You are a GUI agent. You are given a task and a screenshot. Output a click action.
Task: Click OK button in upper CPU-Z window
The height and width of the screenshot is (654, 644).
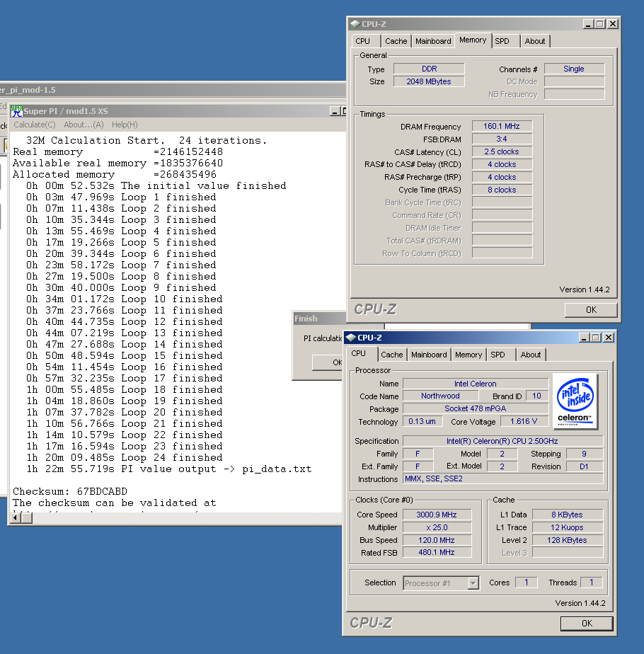pyautogui.click(x=591, y=310)
